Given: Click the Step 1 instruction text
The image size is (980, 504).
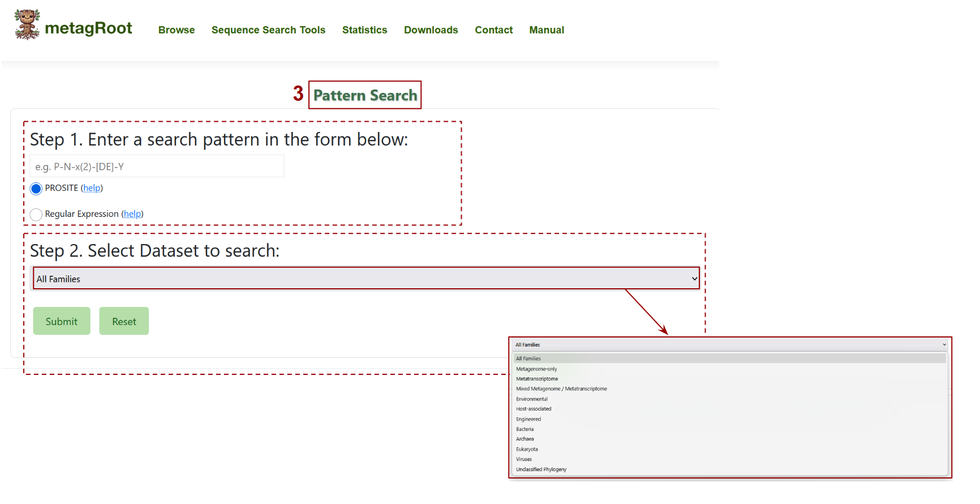Looking at the screenshot, I should pos(219,139).
